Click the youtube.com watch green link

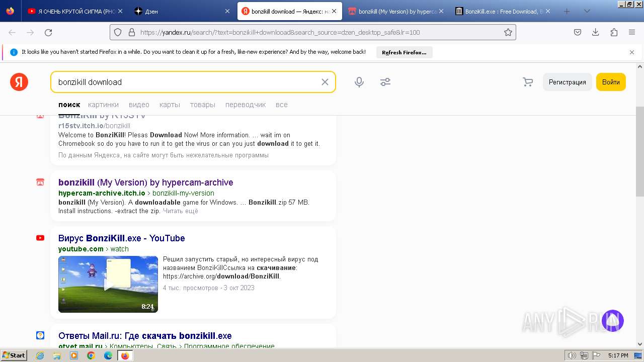(94, 249)
